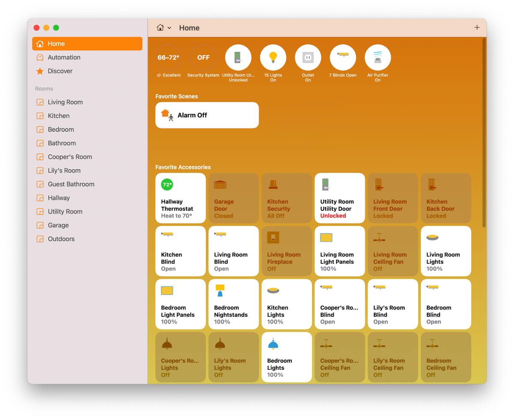Run the Alarm Off scene
The height and width of the screenshot is (420, 514).
pyautogui.click(x=207, y=115)
